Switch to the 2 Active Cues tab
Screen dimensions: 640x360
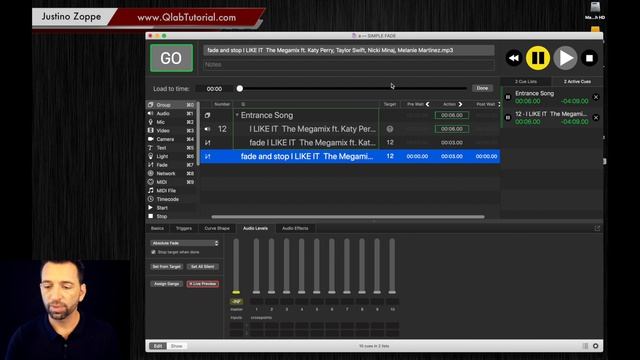coord(577,82)
